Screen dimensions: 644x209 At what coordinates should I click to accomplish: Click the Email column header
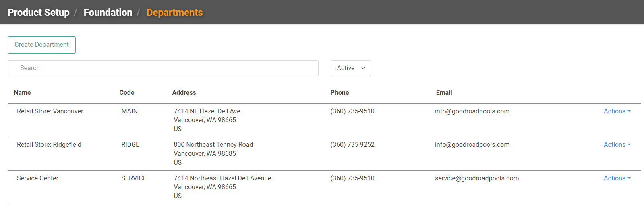pyautogui.click(x=444, y=93)
